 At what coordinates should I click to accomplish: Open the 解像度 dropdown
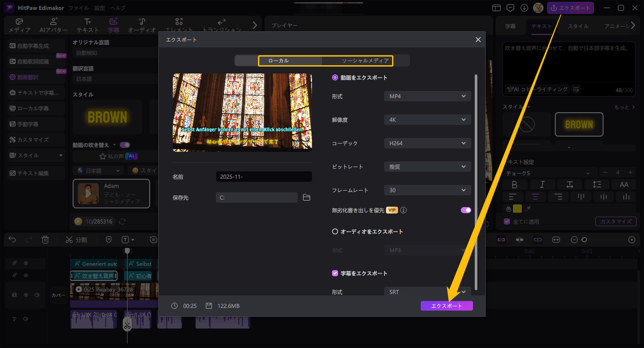[427, 119]
